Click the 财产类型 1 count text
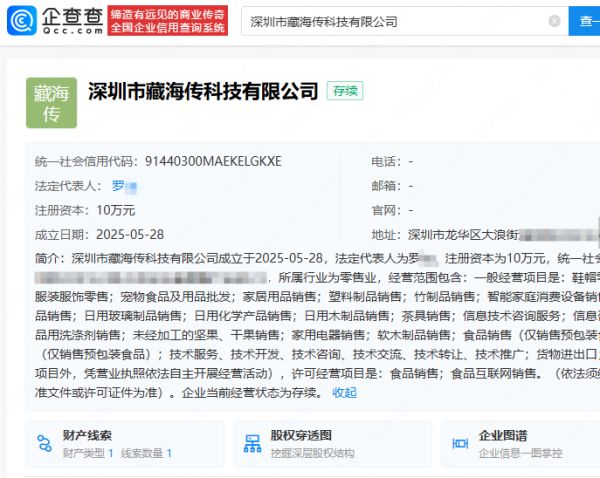600x478 pixels. (x=87, y=453)
